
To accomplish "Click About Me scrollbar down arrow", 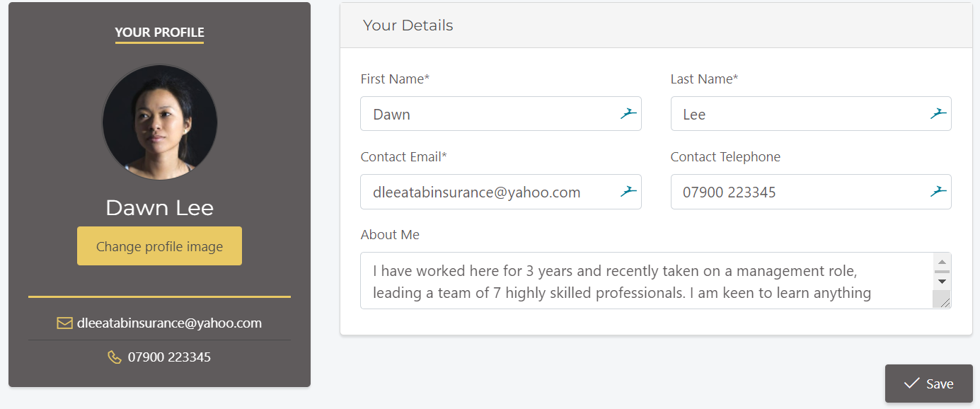I will click(x=942, y=282).
